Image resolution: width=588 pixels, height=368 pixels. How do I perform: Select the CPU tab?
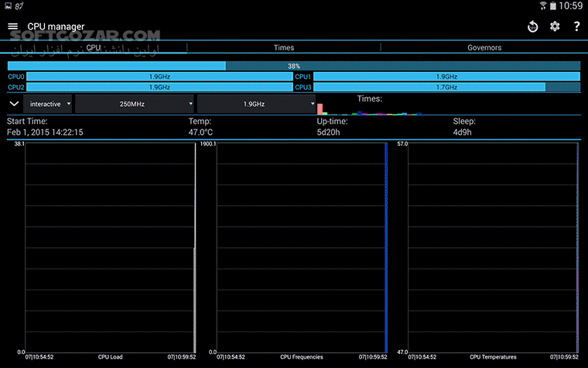click(94, 48)
